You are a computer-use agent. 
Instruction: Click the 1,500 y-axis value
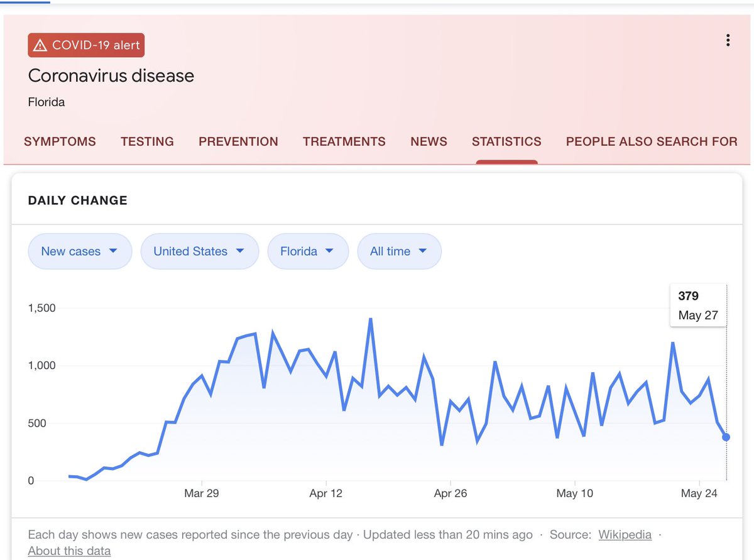(x=42, y=308)
